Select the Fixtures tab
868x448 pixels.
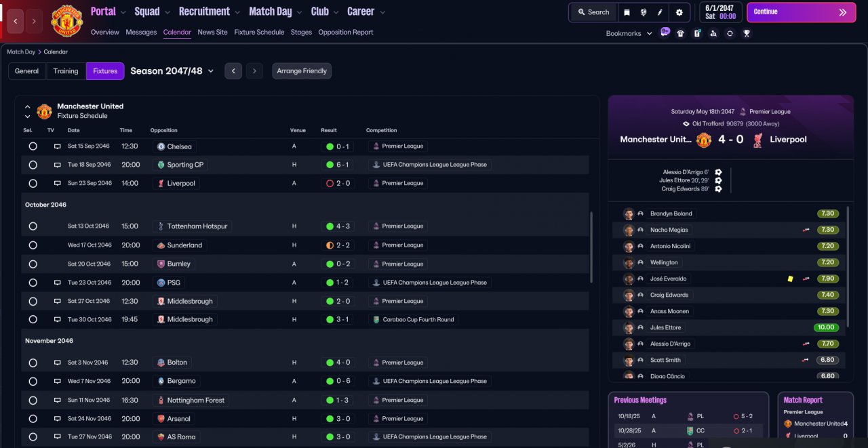click(105, 71)
